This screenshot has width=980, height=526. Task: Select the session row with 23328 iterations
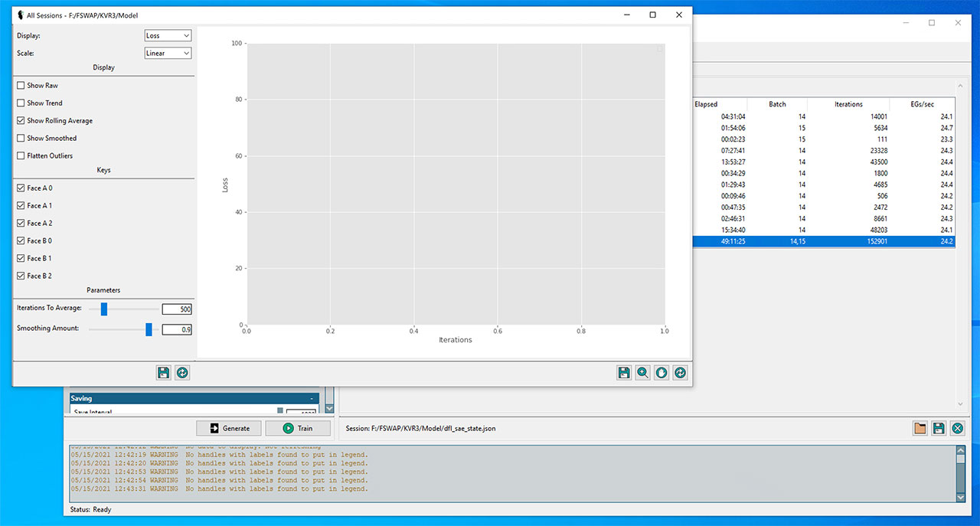click(x=824, y=151)
